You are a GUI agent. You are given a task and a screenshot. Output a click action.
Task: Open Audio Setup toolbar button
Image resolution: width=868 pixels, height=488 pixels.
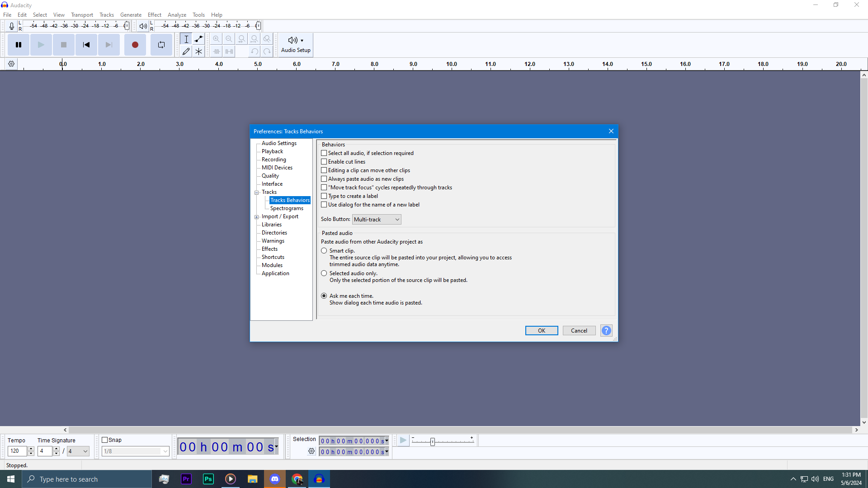(296, 45)
